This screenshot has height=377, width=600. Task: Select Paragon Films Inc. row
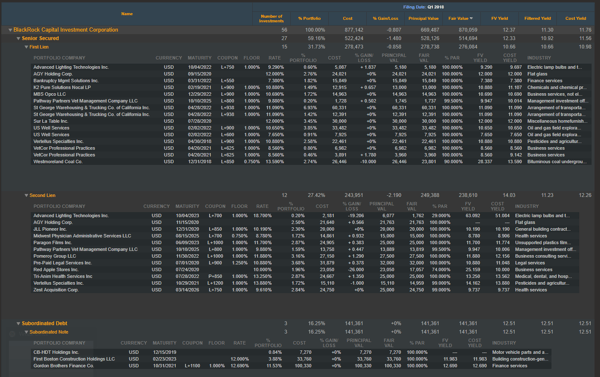(x=305, y=243)
